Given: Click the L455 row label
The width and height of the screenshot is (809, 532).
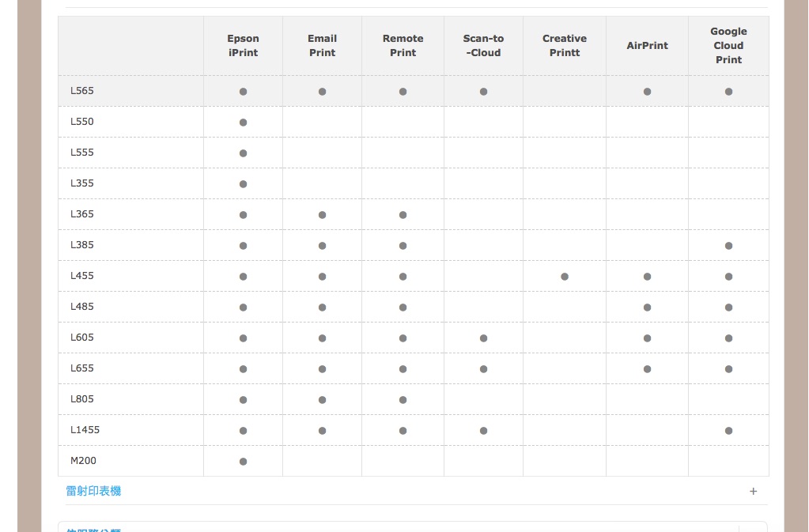Looking at the screenshot, I should (x=82, y=276).
